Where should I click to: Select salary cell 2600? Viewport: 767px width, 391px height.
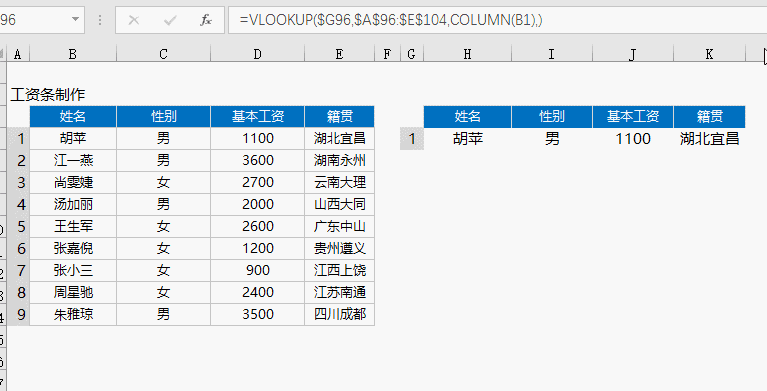tap(257, 227)
